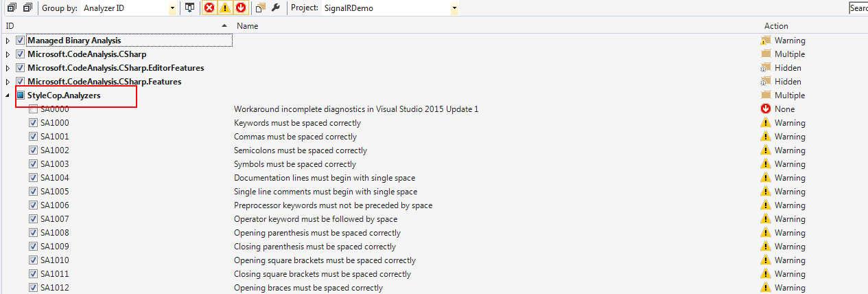
Task: Uncheck the SA1012 rule checkbox
Action: 33,288
